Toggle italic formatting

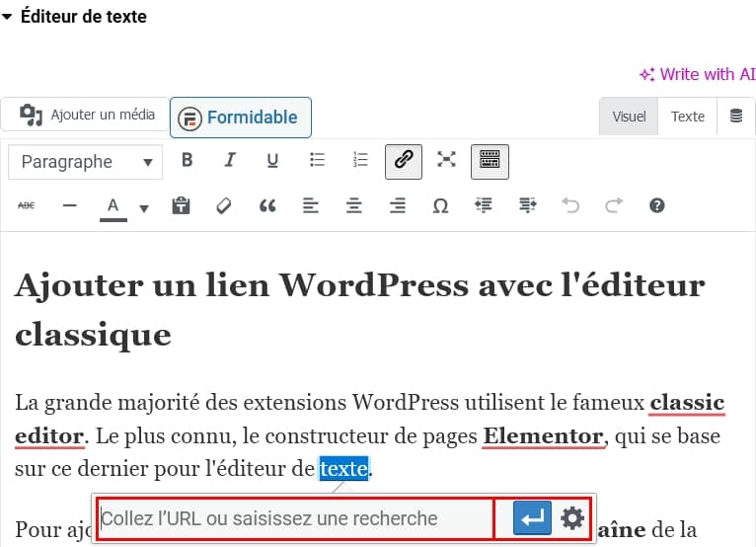230,160
